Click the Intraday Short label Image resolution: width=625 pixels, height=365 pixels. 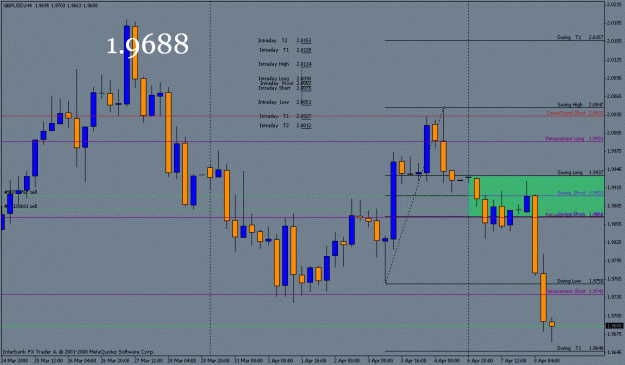tap(274, 88)
